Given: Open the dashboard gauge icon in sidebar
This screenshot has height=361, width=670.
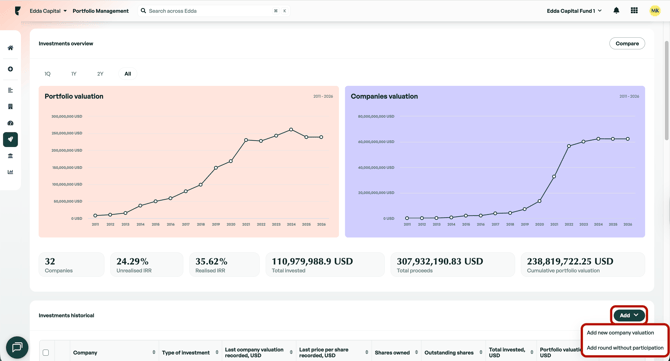Looking at the screenshot, I should coord(10,123).
